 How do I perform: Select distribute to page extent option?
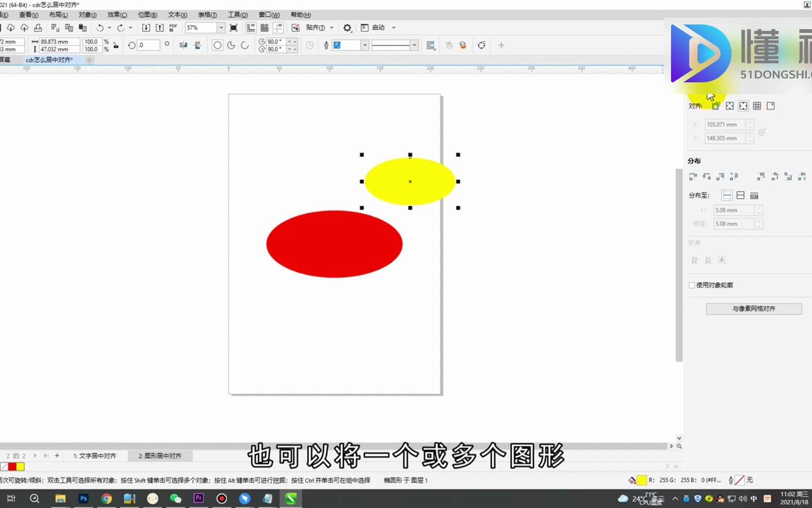pyautogui.click(x=741, y=195)
